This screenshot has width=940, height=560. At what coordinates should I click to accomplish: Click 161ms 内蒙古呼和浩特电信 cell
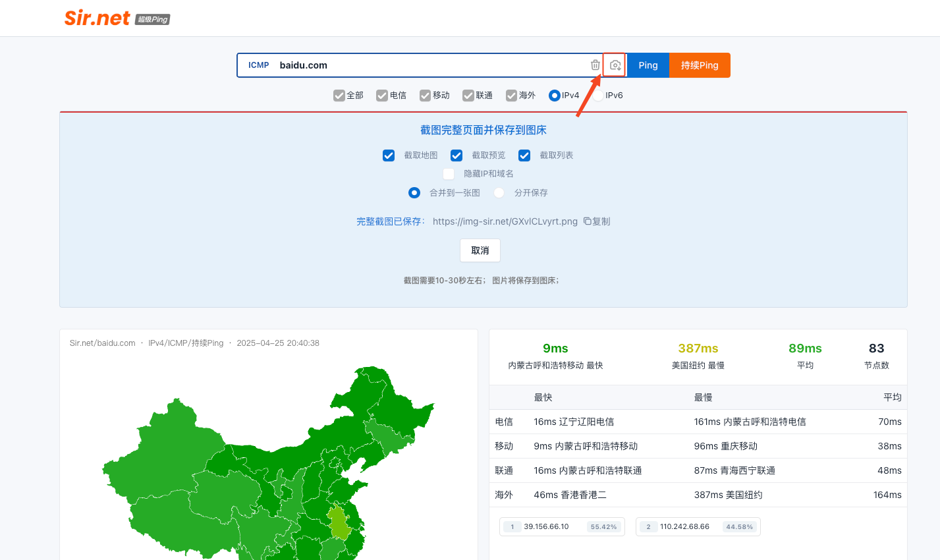(750, 422)
